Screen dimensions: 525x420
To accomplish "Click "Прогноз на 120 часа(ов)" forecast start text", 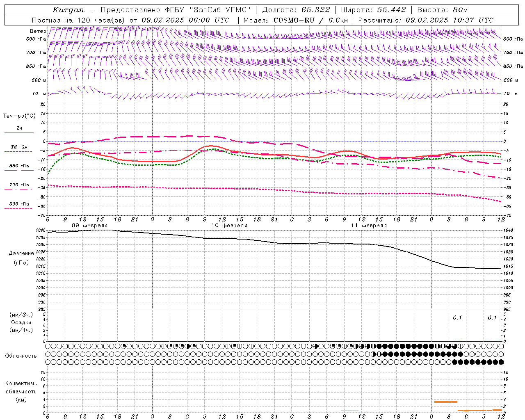I will (79, 20).
